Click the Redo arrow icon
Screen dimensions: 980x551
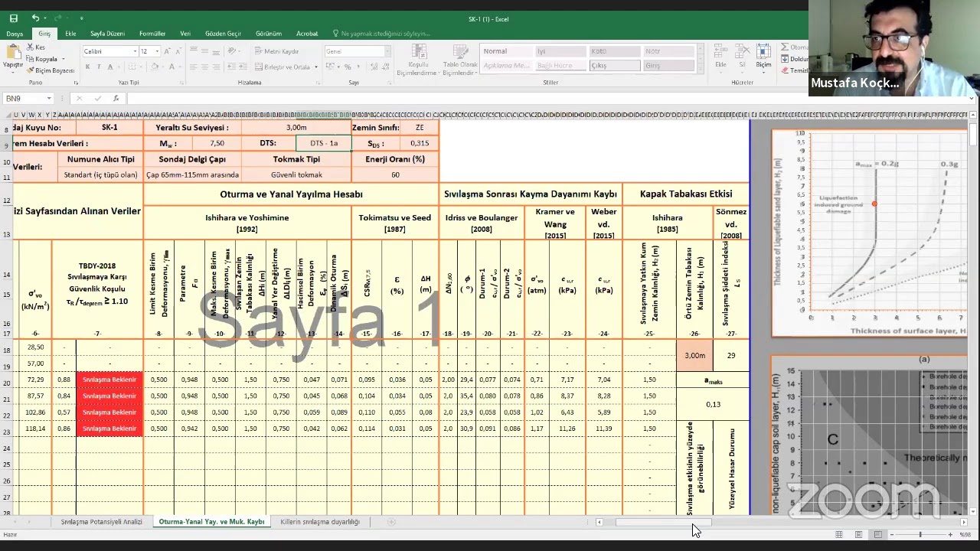(x=60, y=18)
